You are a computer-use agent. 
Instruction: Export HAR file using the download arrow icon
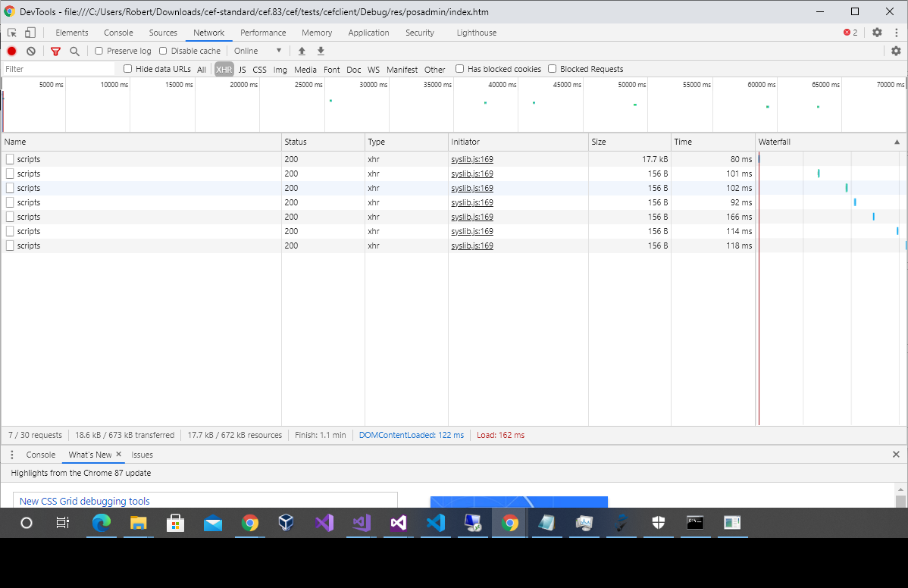(x=320, y=50)
